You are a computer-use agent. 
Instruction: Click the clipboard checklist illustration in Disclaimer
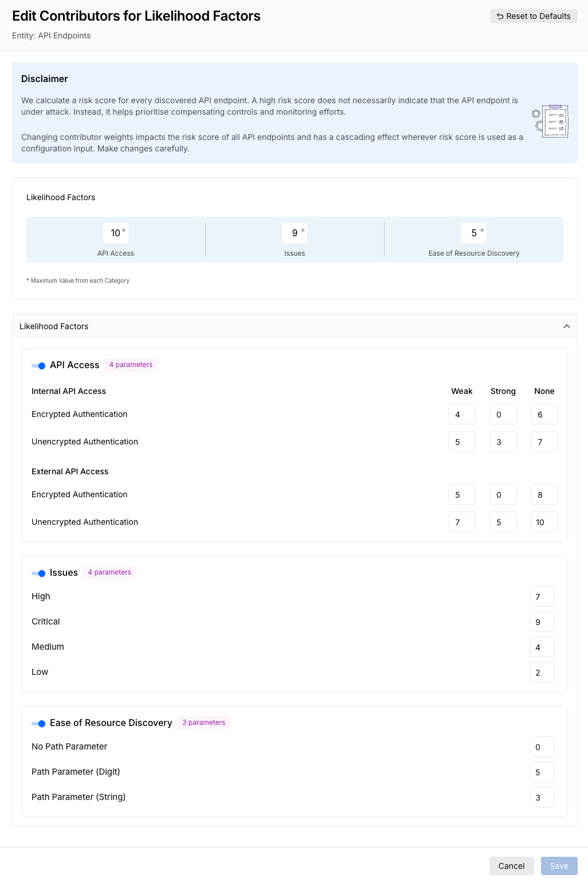[x=550, y=121]
